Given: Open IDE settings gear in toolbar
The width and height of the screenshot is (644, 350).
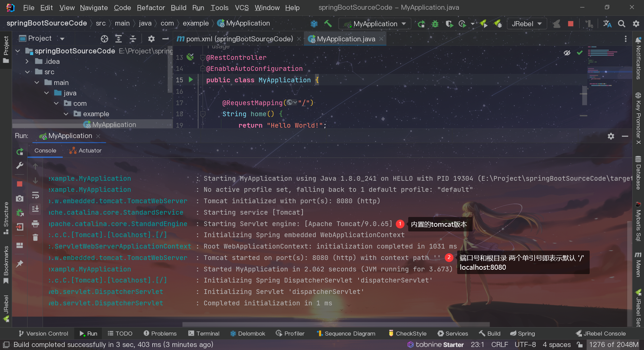Looking at the screenshot, I should (636, 24).
